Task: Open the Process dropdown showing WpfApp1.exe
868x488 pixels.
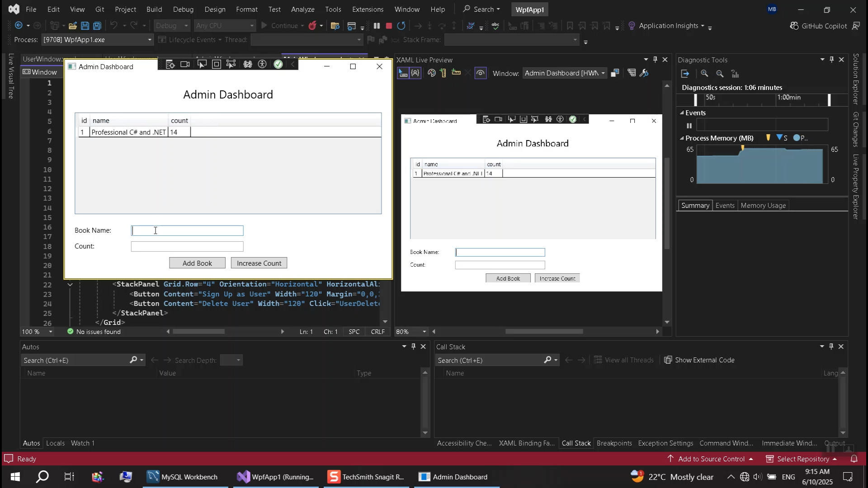Action: [x=97, y=40]
